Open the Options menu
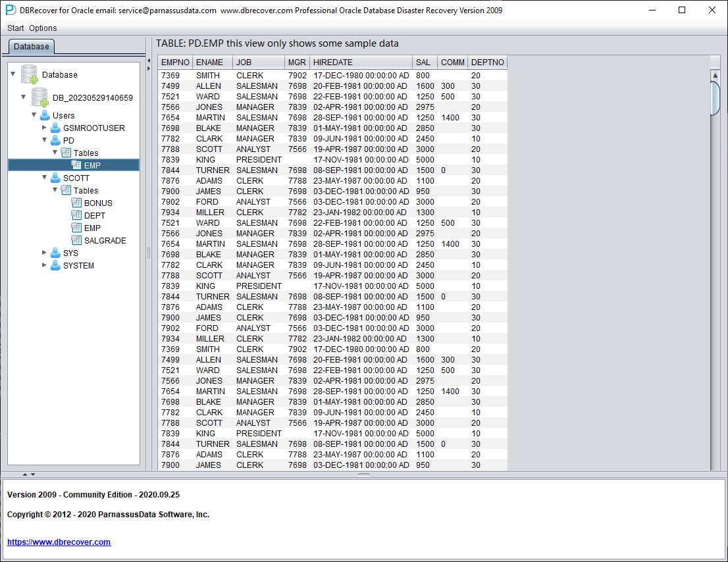Viewport: 728px width, 562px height. point(43,28)
